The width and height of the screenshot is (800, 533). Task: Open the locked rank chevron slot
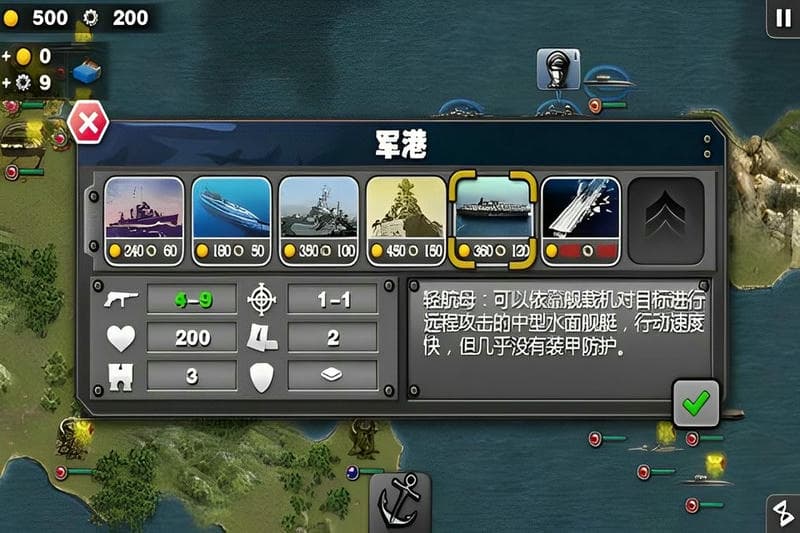pyautogui.click(x=666, y=220)
